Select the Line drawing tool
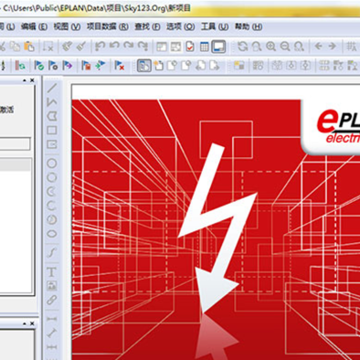The height and width of the screenshot is (360, 360). tap(52, 88)
